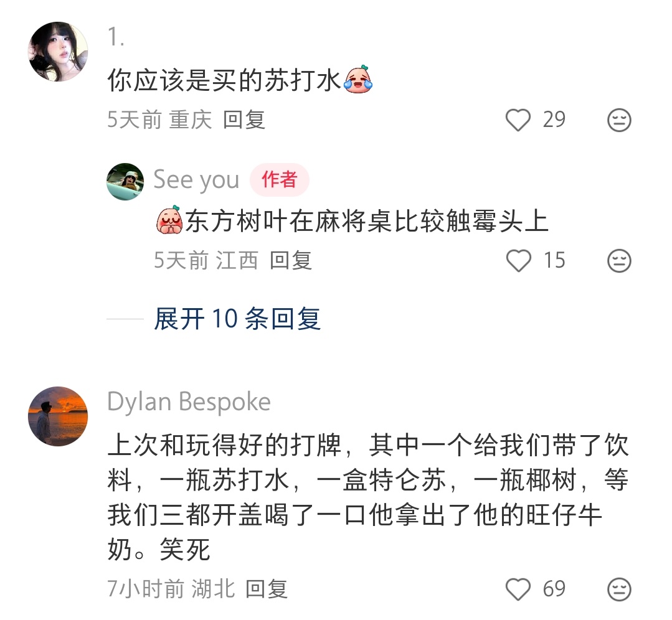
Task: Reply to the 苏打水 comment from 重庆
Action: pyautogui.click(x=244, y=120)
